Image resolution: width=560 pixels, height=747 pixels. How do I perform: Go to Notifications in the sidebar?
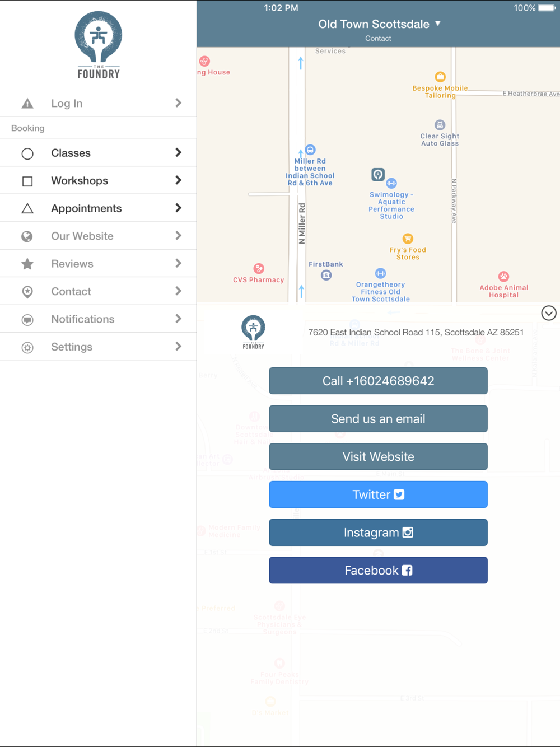tap(99, 319)
